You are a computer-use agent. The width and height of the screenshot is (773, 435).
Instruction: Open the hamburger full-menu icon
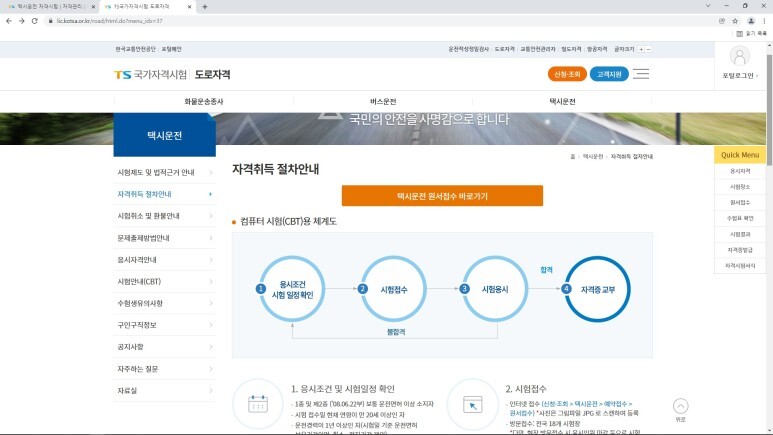(641, 74)
